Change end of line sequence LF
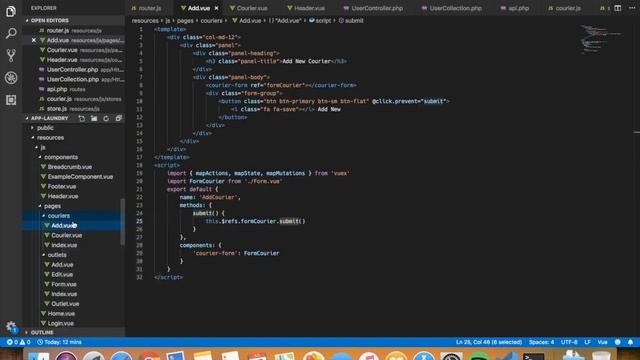 [x=587, y=342]
